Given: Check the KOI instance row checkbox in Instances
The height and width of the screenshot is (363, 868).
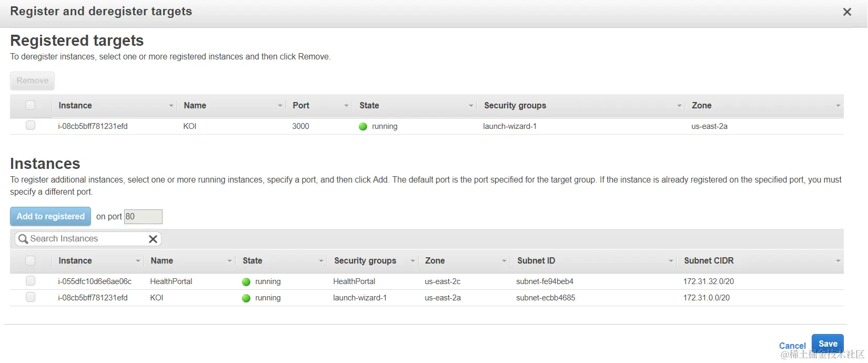Looking at the screenshot, I should tap(31, 297).
